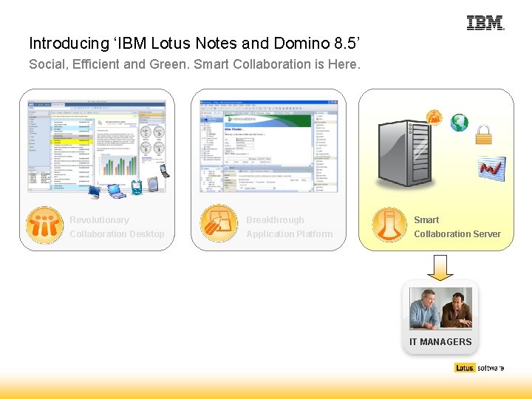Click the orange Domino Designer pencil icon
532x399 pixels.
click(219, 223)
